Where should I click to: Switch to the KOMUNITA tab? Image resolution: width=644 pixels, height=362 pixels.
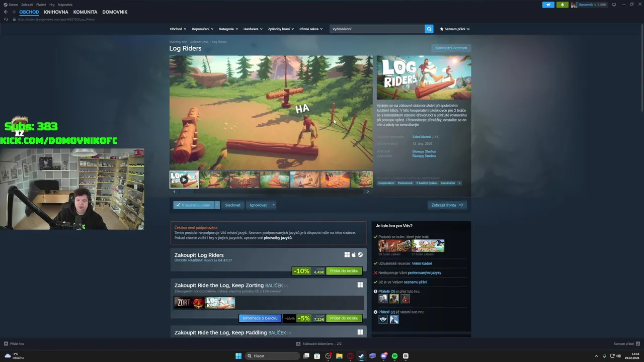click(x=85, y=12)
